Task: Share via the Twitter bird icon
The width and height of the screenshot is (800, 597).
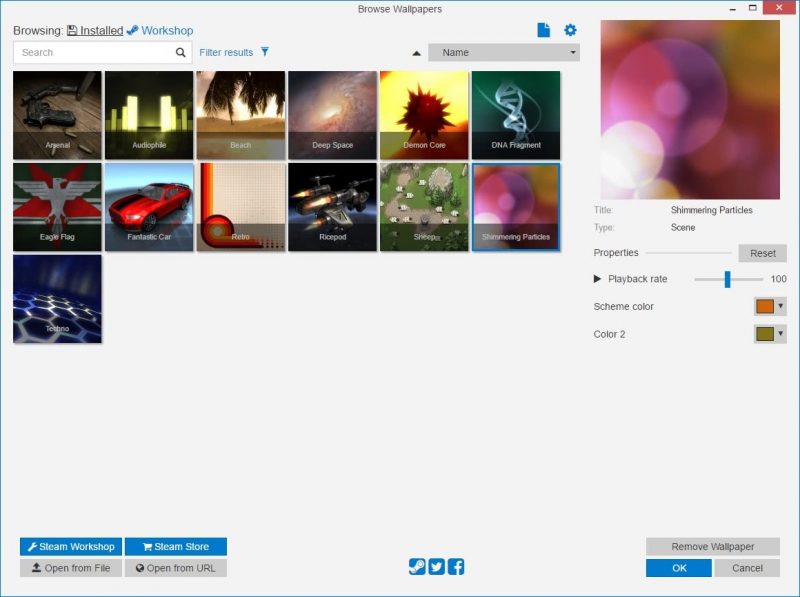Action: [x=437, y=566]
